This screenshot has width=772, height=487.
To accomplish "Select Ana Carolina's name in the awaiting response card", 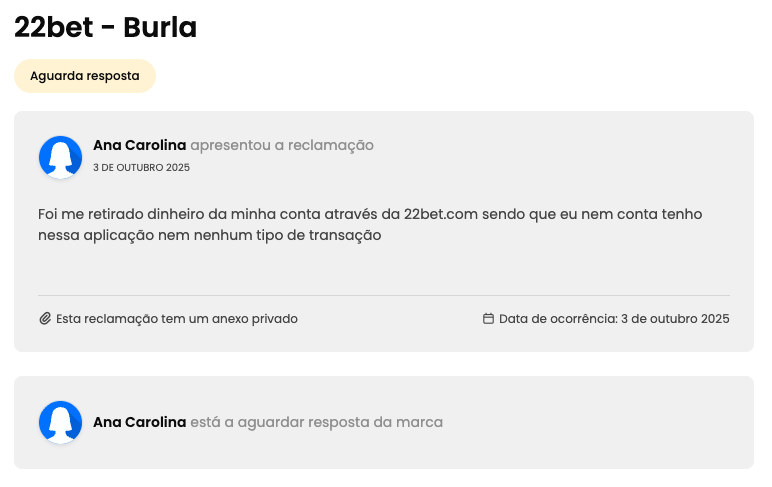I will coord(139,422).
